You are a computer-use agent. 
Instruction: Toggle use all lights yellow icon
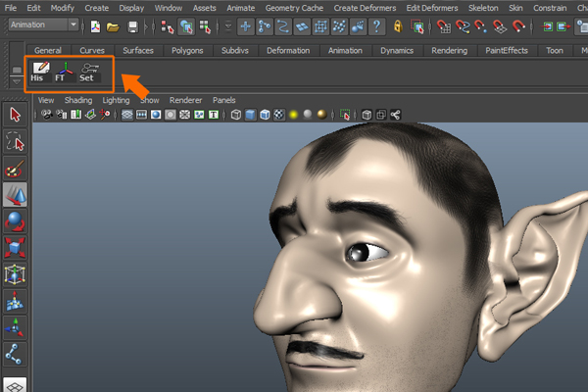tap(294, 115)
